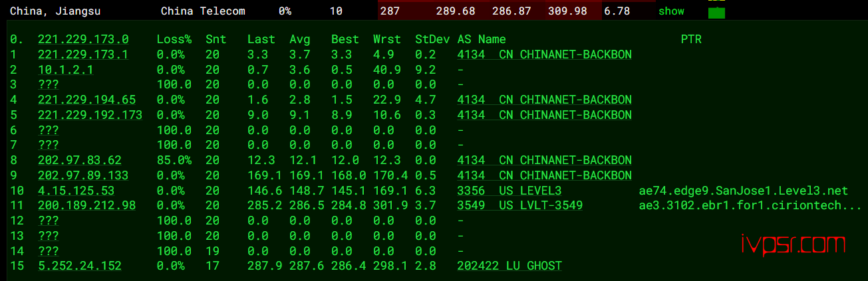This screenshot has width=868, height=281.
Task: Open AS link 4134 CHINANET-BACKBON on hop 1
Action: click(544, 54)
